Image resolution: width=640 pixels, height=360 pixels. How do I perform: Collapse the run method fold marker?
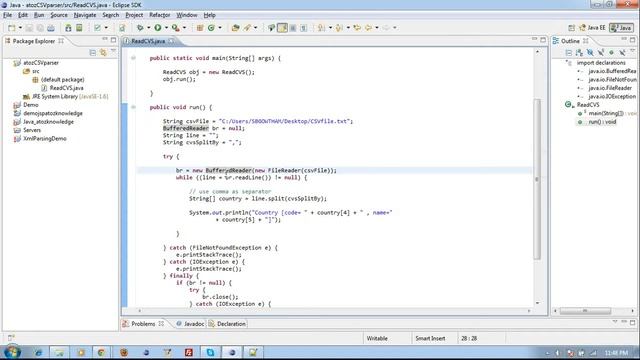pyautogui.click(x=133, y=107)
